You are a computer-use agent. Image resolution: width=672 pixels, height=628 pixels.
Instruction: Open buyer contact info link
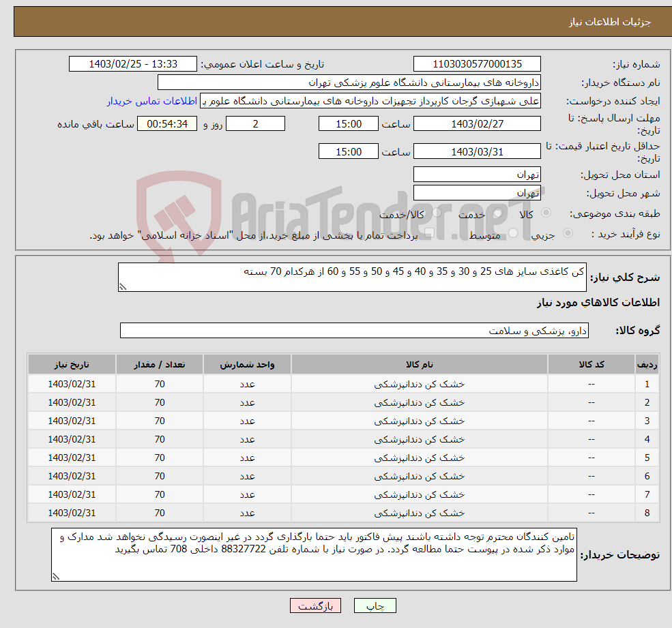click(151, 101)
